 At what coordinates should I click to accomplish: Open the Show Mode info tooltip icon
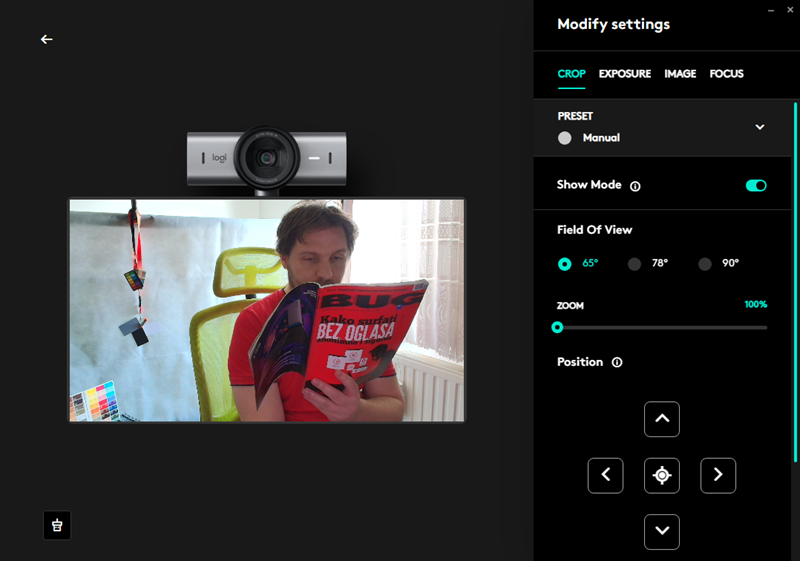[636, 186]
